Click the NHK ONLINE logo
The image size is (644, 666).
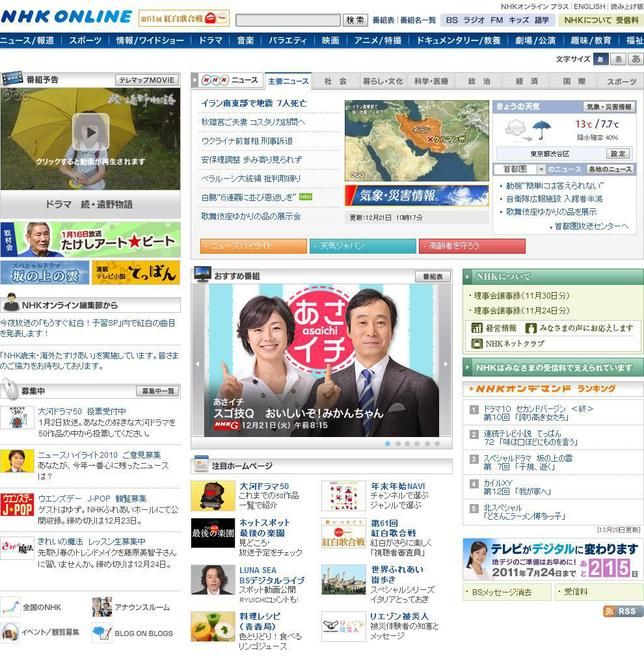click(67, 17)
